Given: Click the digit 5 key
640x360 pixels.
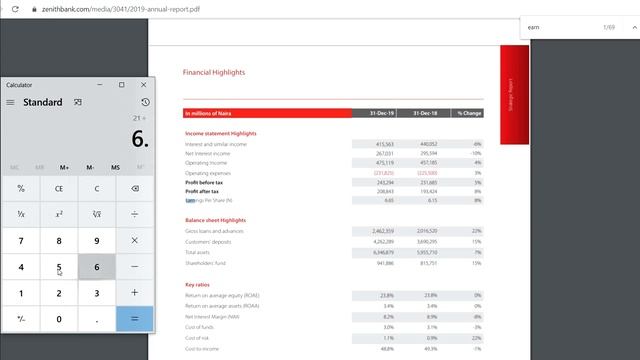Looking at the screenshot, I should click(59, 267).
